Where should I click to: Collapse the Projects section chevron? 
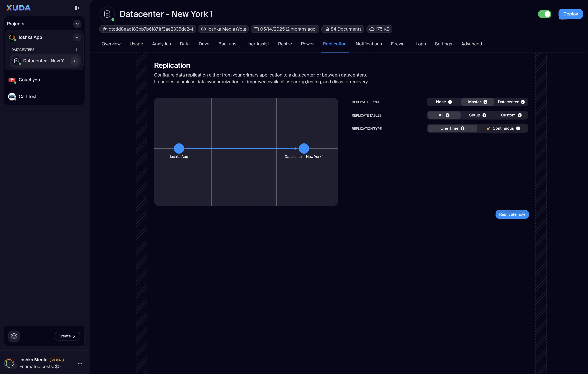77,24
